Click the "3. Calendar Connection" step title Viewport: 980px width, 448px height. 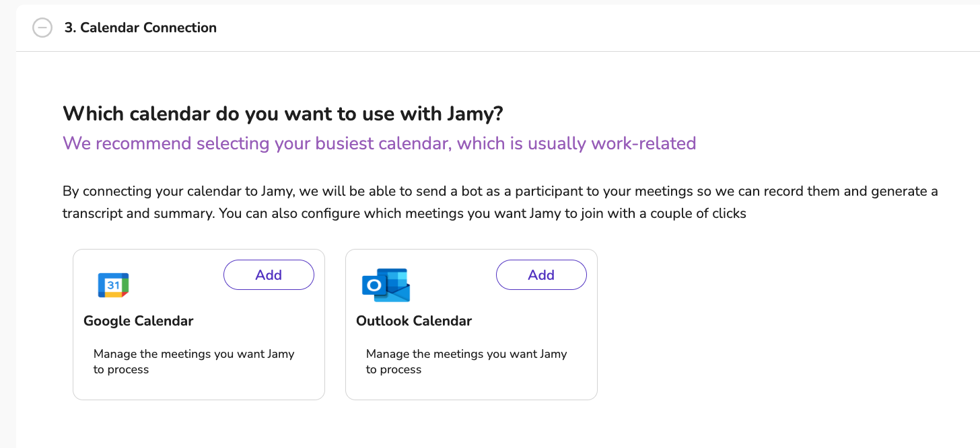(140, 28)
